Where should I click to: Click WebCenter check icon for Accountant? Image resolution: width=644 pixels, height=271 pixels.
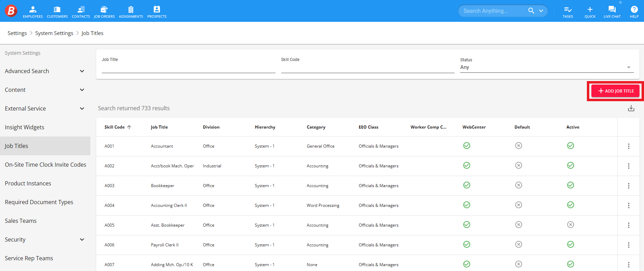coord(467,146)
